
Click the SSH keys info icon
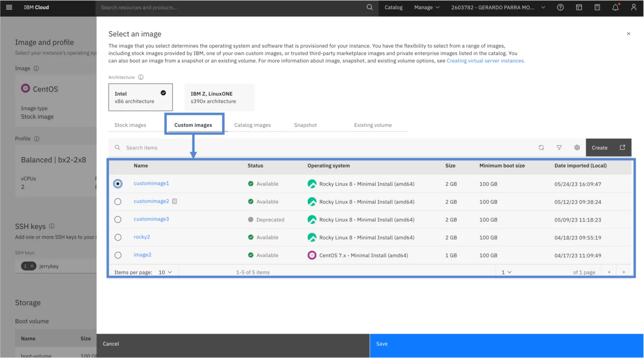(52, 226)
